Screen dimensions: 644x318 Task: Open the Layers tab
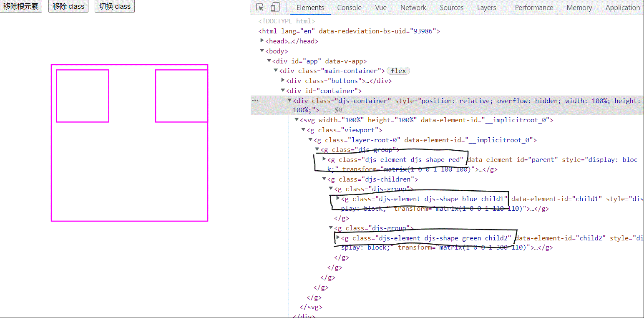(x=486, y=8)
